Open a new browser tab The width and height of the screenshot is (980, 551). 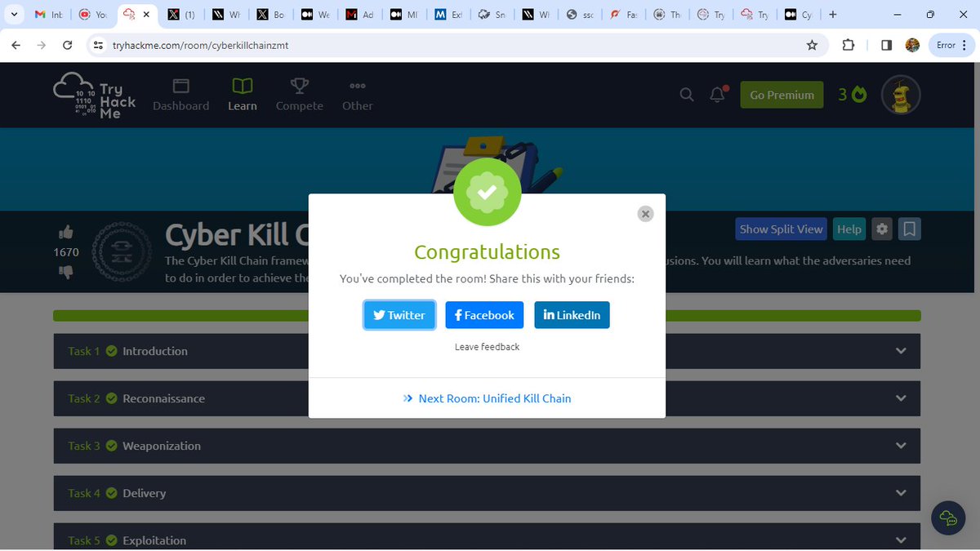coord(832,15)
